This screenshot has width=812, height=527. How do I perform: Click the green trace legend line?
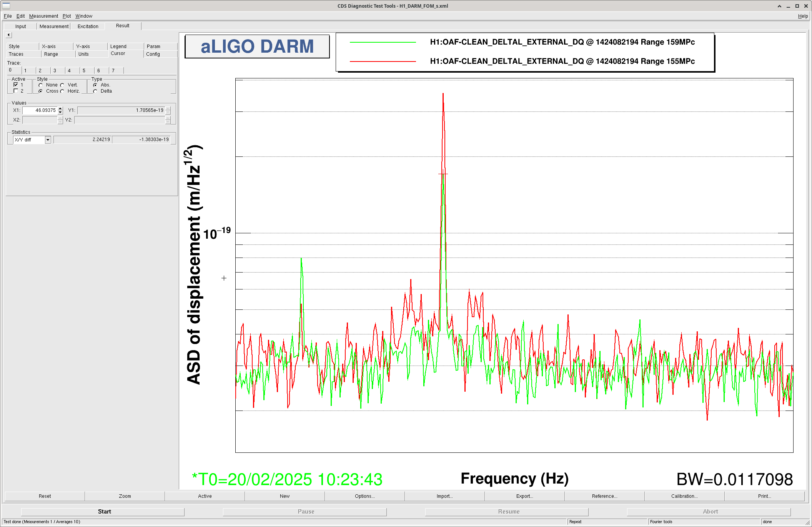click(x=383, y=42)
